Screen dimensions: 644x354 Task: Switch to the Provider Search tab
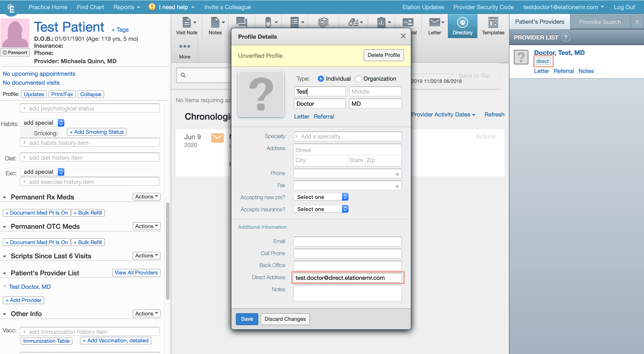(x=600, y=22)
